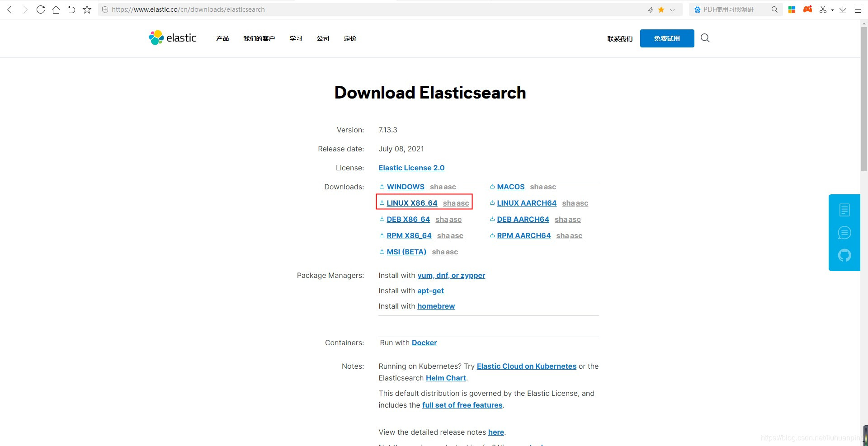Open the four-color grid apps icon
The height and width of the screenshot is (446, 868).
tap(792, 9)
